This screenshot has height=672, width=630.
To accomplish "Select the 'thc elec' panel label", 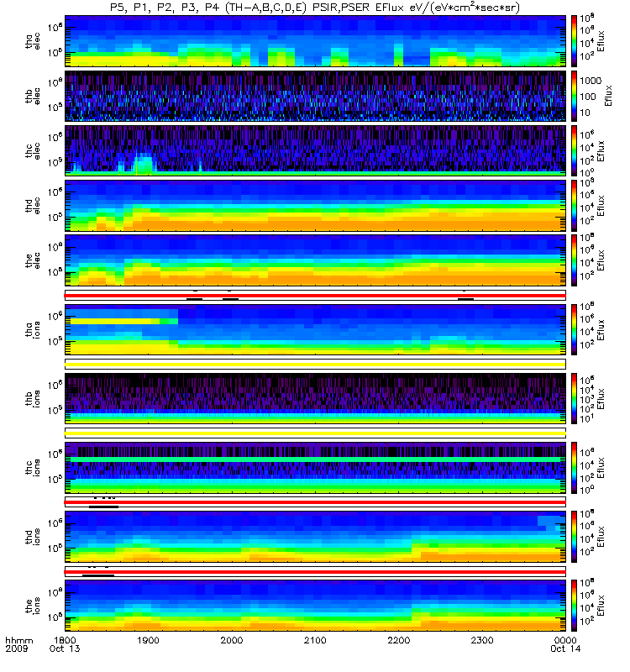I will tap(33, 151).
